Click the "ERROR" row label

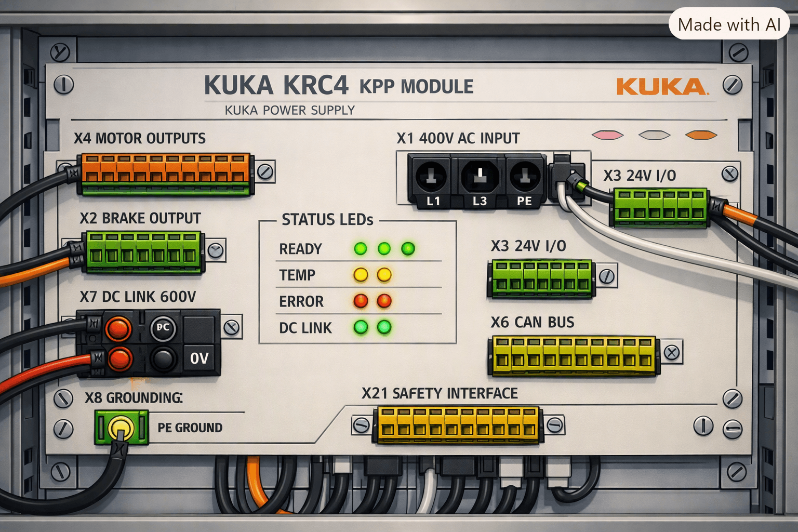[x=301, y=301]
